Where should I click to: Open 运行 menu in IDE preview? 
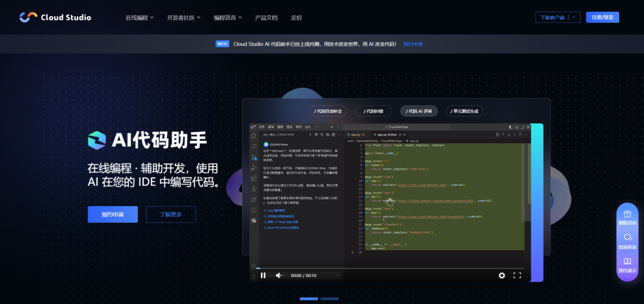308,127
